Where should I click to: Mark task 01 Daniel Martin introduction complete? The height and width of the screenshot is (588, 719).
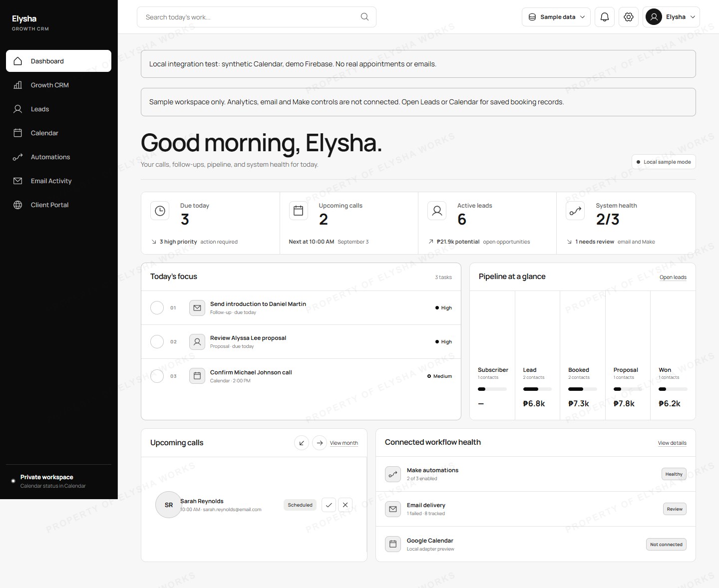(x=157, y=308)
